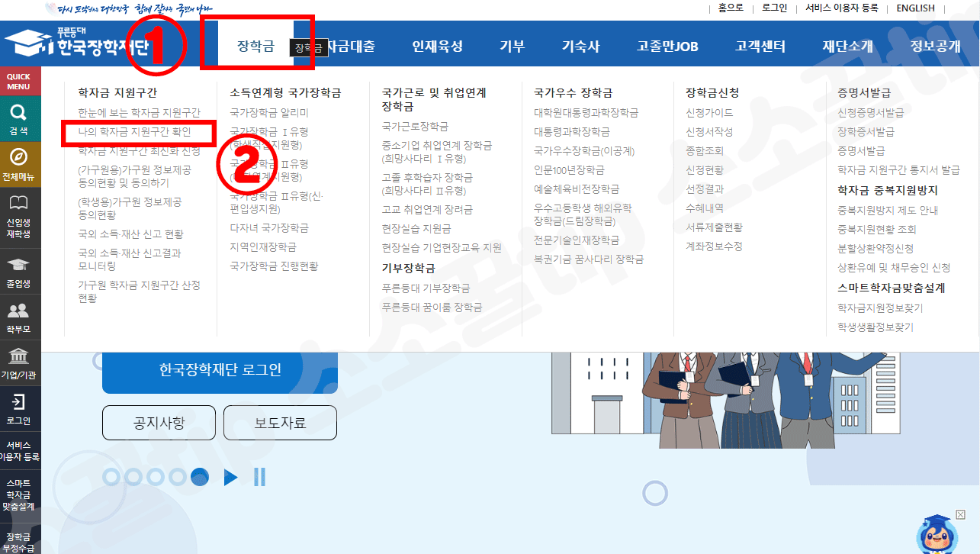Open 분할상환약정신청 link
The width and height of the screenshot is (980, 554).
pyautogui.click(x=875, y=248)
